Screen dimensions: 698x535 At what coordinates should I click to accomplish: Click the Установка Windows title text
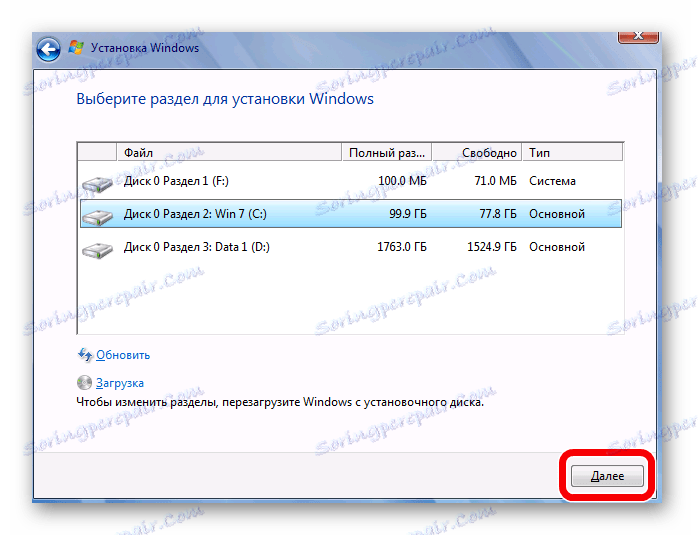145,48
